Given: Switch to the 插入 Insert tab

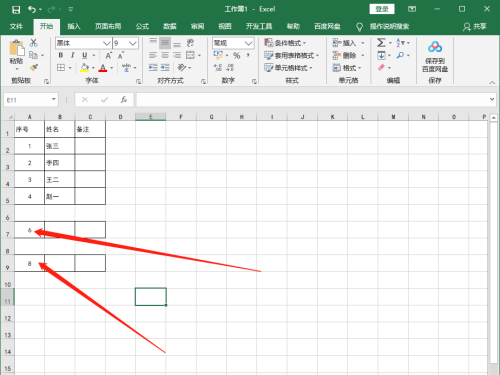Looking at the screenshot, I should pos(74,26).
